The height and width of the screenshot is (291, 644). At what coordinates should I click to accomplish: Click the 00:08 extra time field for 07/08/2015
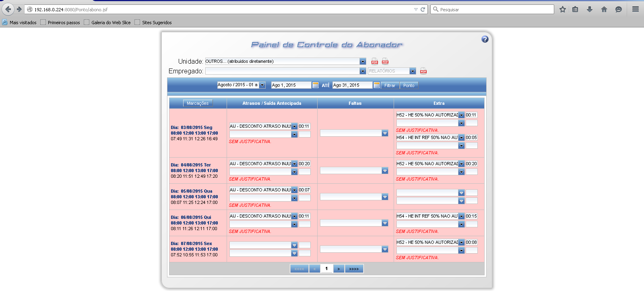point(471,242)
